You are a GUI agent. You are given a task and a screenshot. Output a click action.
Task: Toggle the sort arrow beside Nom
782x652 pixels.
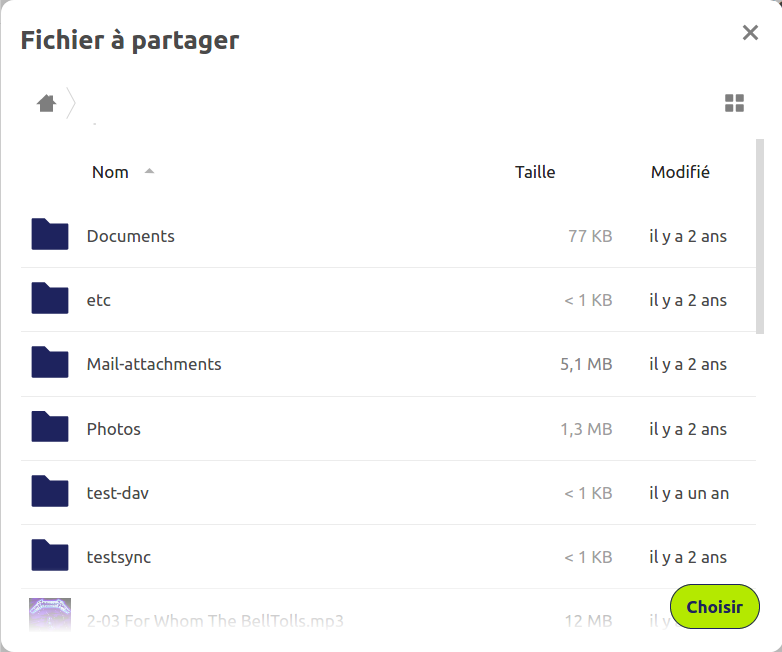click(x=150, y=171)
